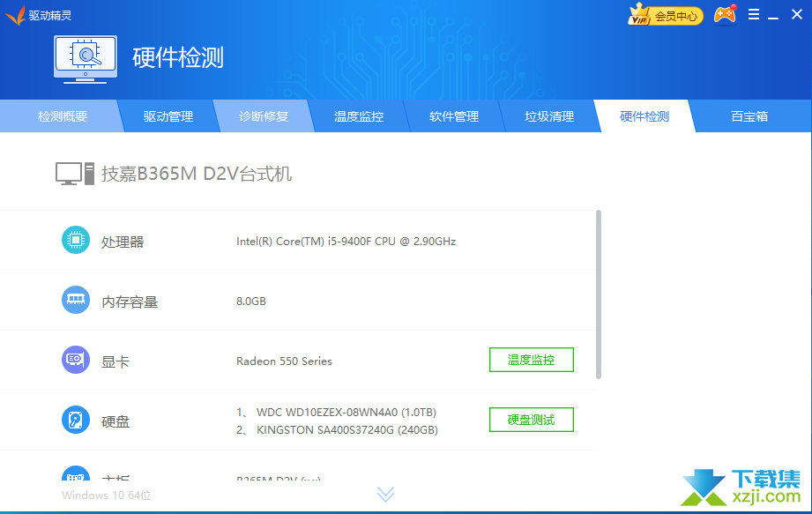Switch to the 诊断修复 tab
This screenshot has height=514, width=812.
(x=263, y=116)
